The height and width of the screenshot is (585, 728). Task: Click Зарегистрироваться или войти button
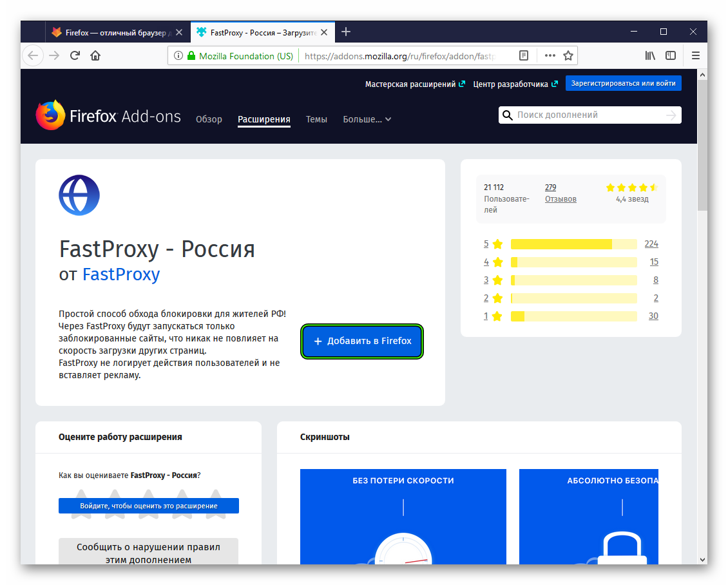click(623, 84)
